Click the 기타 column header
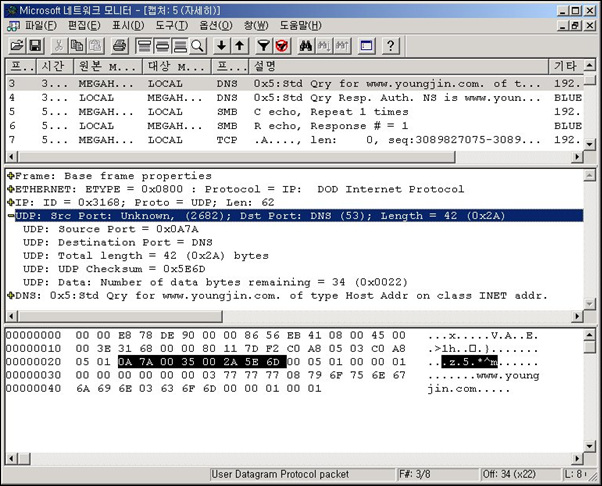Screen dimensions: 602x486 [566, 66]
